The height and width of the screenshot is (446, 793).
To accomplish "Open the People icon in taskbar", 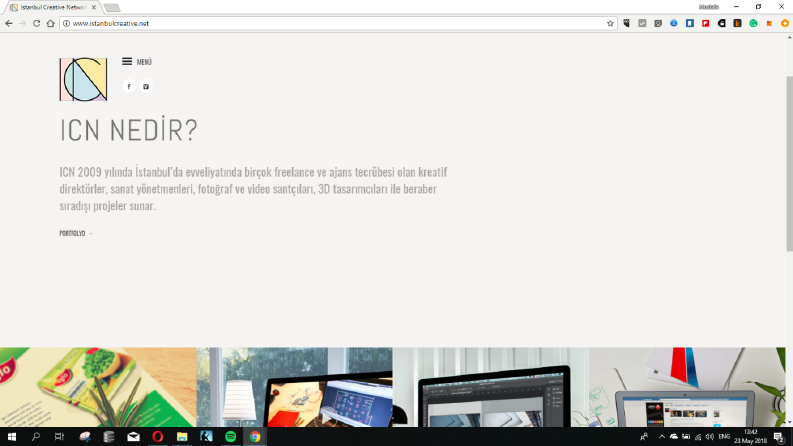I will point(644,437).
